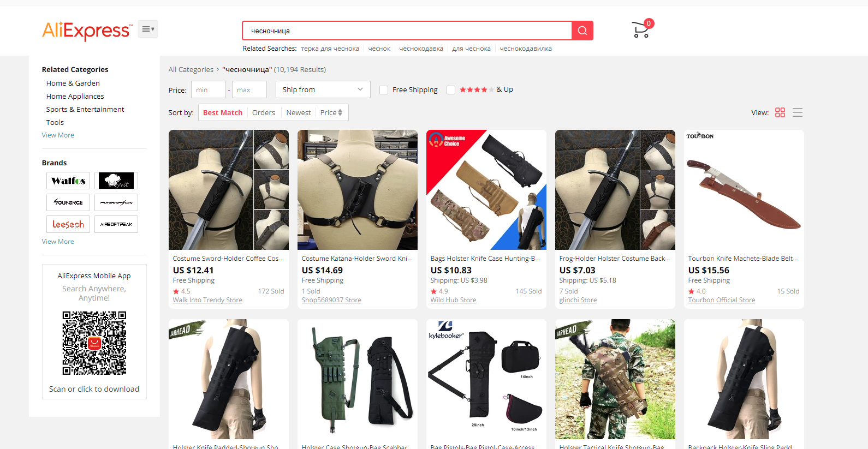
Task: Sort by Best Match
Action: tap(223, 112)
